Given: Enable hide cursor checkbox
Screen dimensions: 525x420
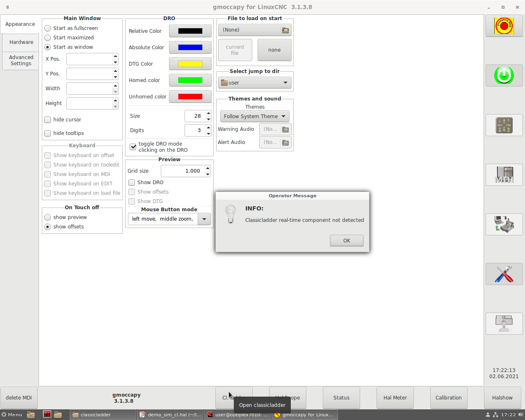Looking at the screenshot, I should click(x=48, y=120).
